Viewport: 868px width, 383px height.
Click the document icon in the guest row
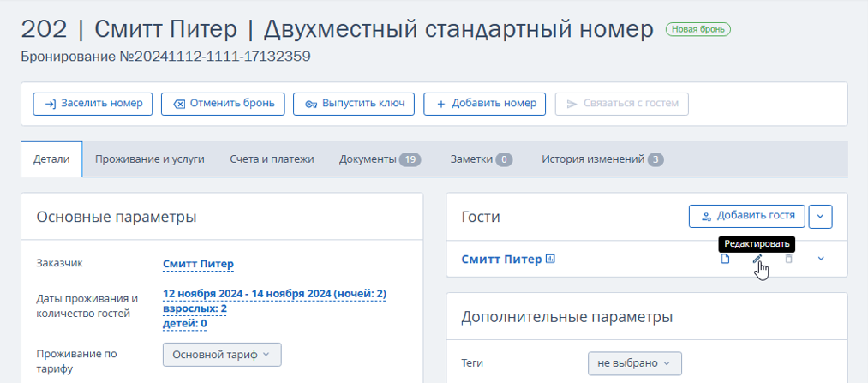click(725, 260)
